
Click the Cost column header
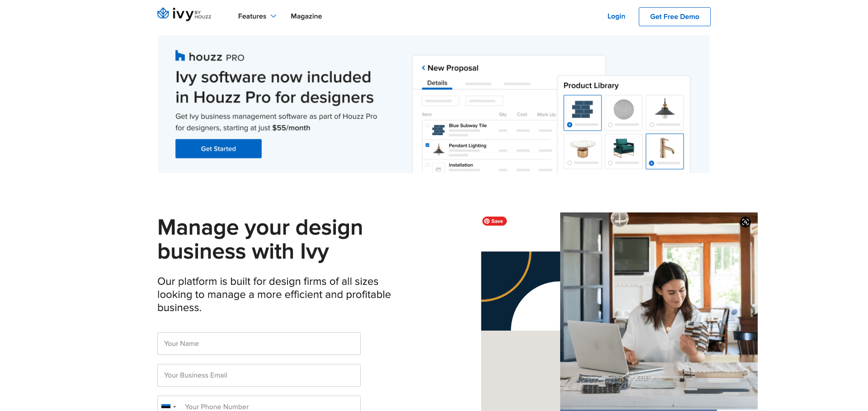[522, 114]
